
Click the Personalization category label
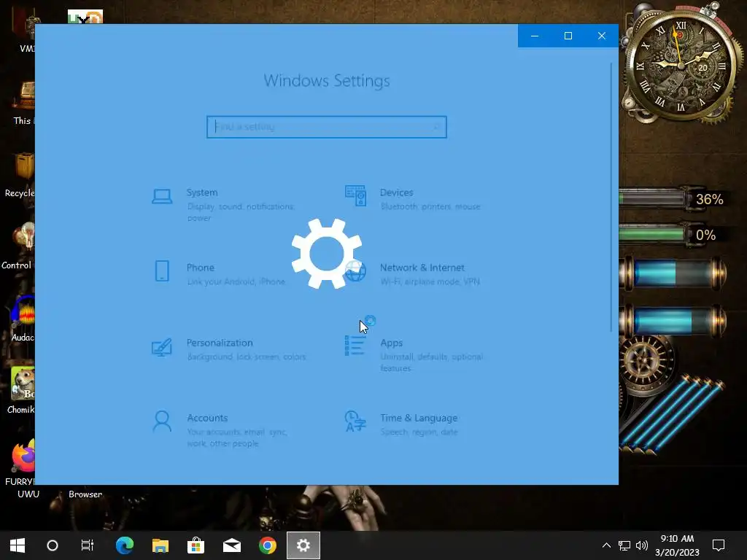220,343
